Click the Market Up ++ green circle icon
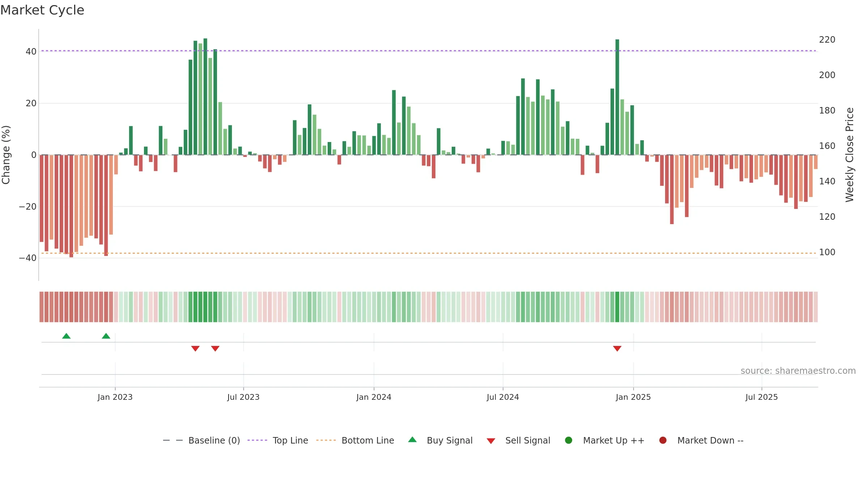 569,440
